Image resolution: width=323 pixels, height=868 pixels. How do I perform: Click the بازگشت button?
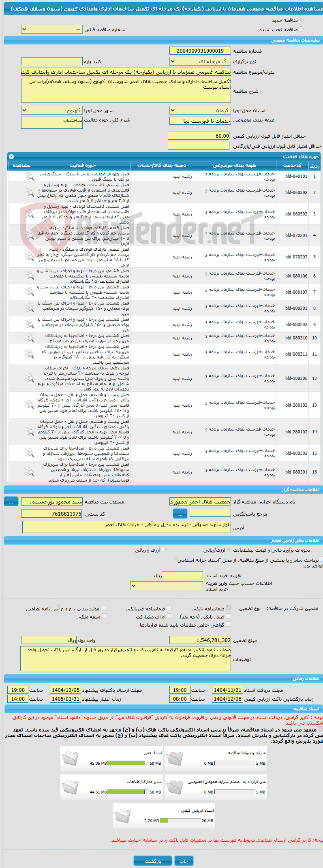[153, 861]
